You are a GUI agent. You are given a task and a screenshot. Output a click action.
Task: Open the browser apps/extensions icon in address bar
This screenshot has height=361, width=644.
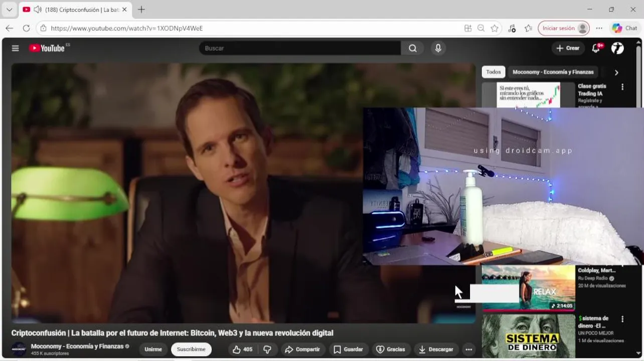point(468,28)
